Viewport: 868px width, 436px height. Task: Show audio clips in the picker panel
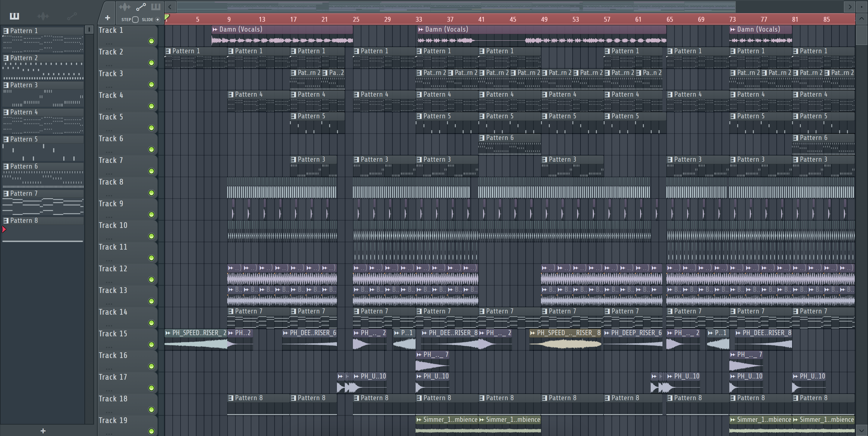(x=43, y=16)
